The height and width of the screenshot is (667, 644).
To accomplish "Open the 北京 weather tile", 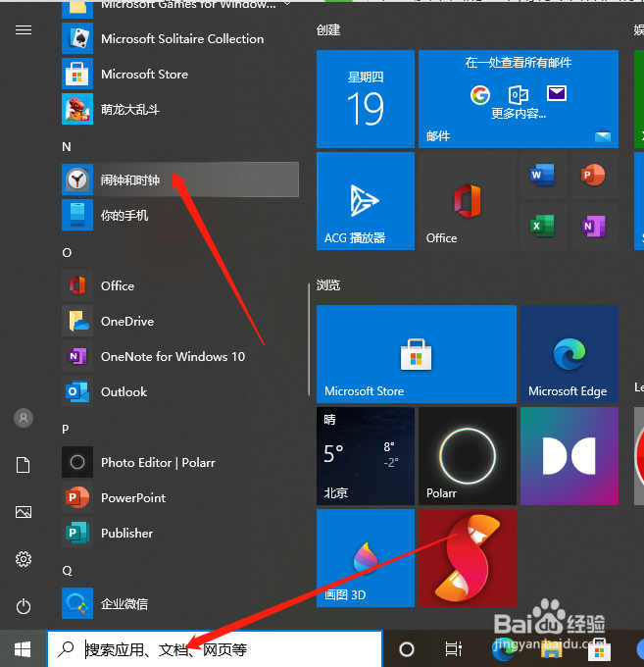I will [x=366, y=456].
